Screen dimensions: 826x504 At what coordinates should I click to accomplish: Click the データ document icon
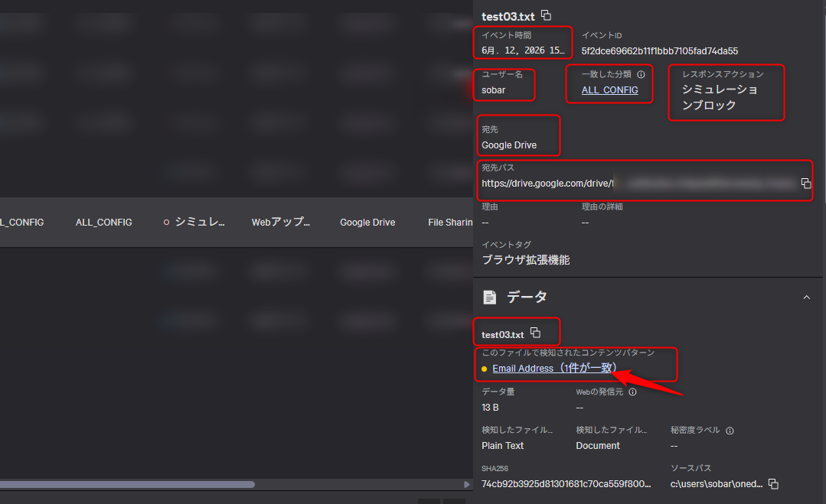point(489,298)
